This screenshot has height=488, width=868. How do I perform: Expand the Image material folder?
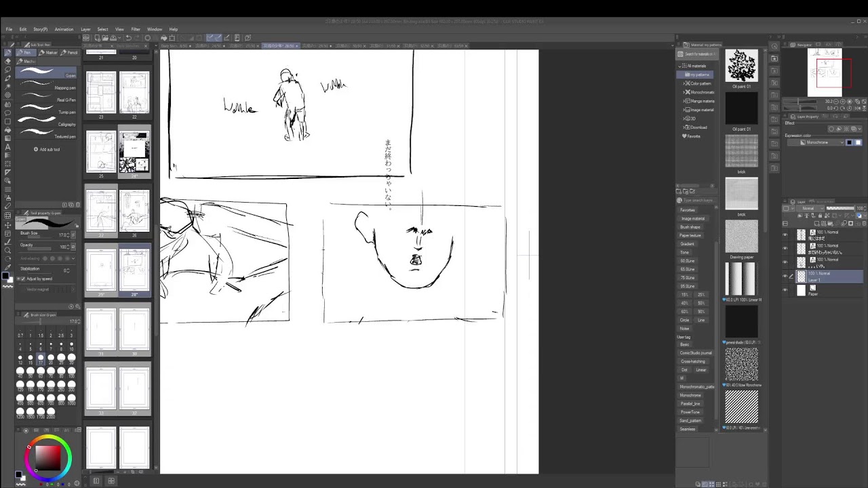(x=684, y=110)
